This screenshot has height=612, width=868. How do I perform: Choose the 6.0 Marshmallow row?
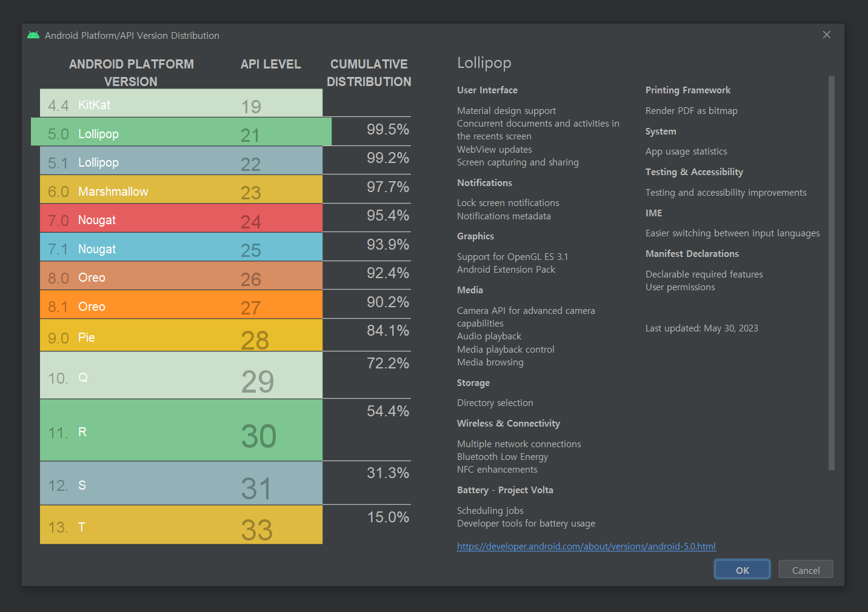[x=181, y=189]
